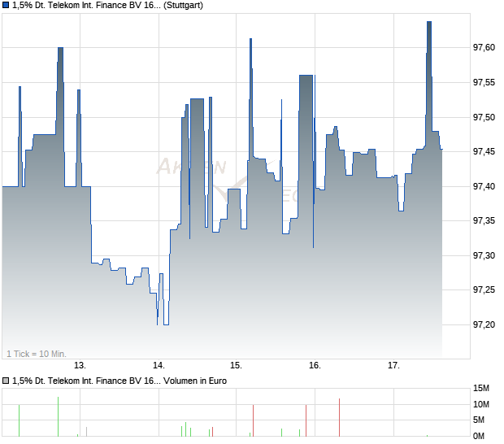Screen dimensions: 504x444
Task: Click the price axis label '97,50'
Action: pyautogui.click(x=484, y=117)
